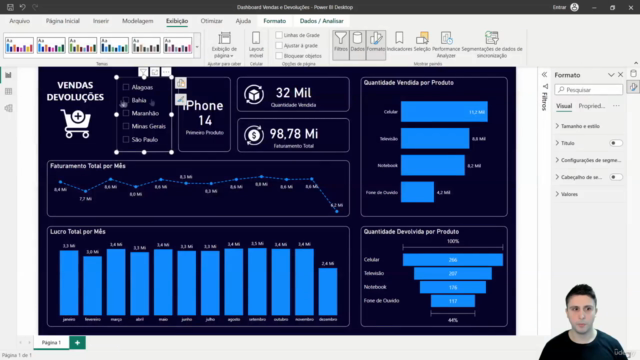
Task: Open the Table view in left sidebar
Action: click(x=8, y=91)
